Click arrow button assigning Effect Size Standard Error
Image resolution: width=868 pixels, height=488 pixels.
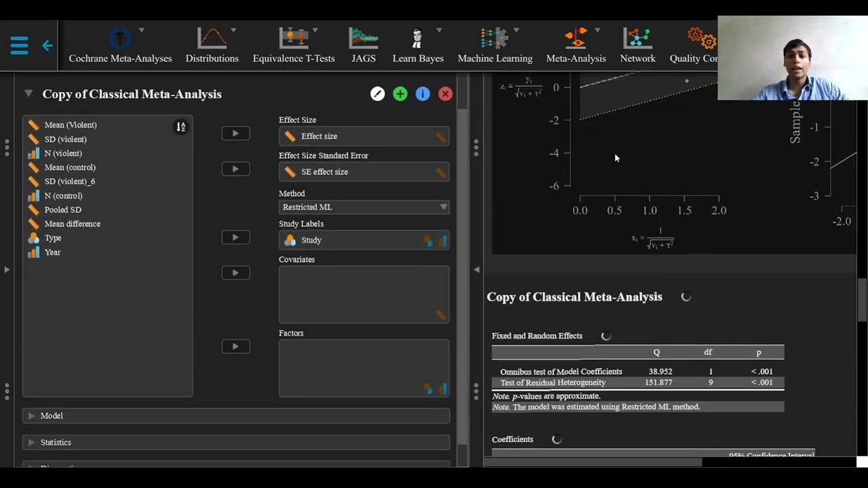235,169
